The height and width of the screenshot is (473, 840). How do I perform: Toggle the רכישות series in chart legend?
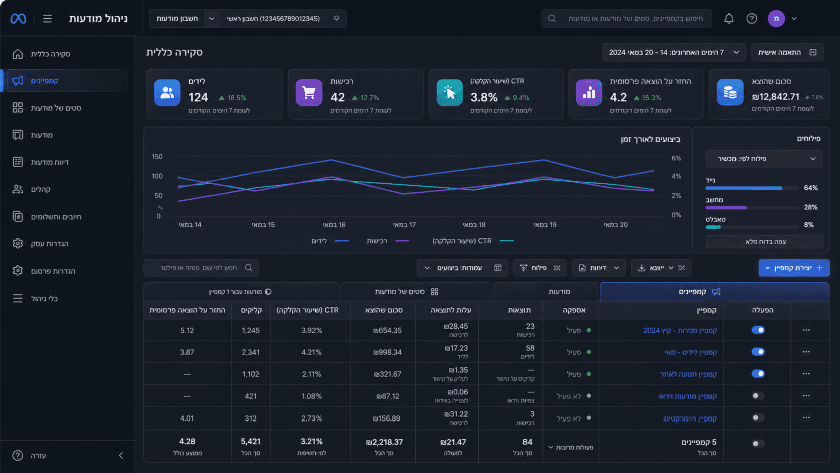click(388, 241)
